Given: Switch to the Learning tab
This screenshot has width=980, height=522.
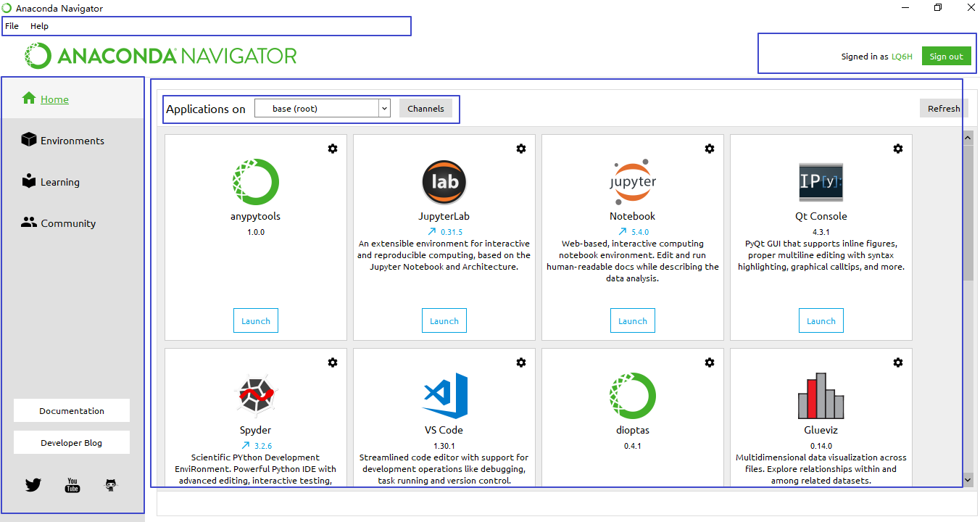Looking at the screenshot, I should click(x=72, y=182).
